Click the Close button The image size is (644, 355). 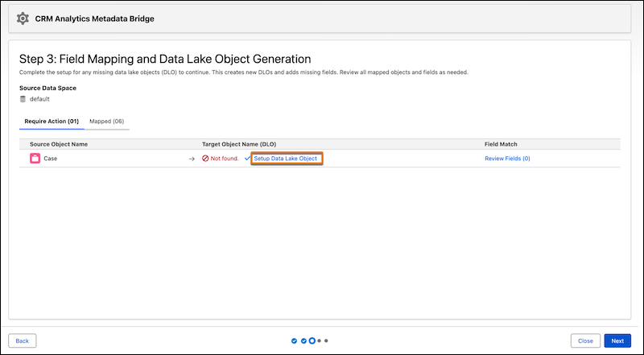585,341
